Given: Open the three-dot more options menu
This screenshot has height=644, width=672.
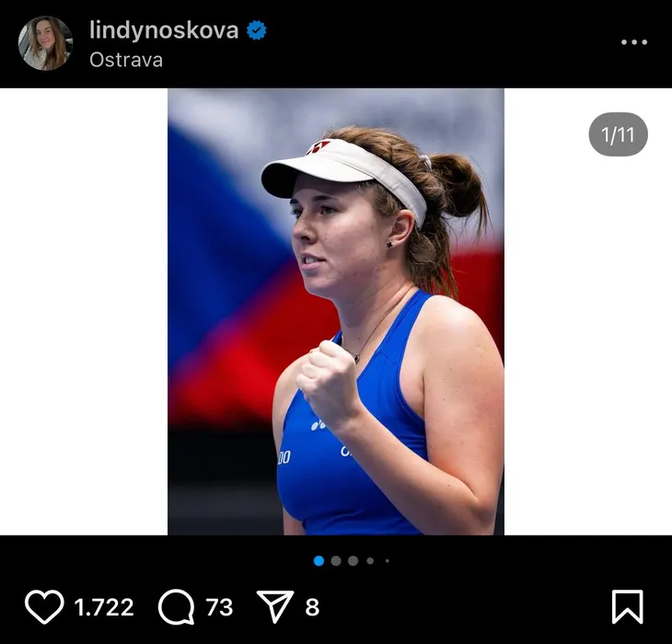Looking at the screenshot, I should (x=634, y=42).
